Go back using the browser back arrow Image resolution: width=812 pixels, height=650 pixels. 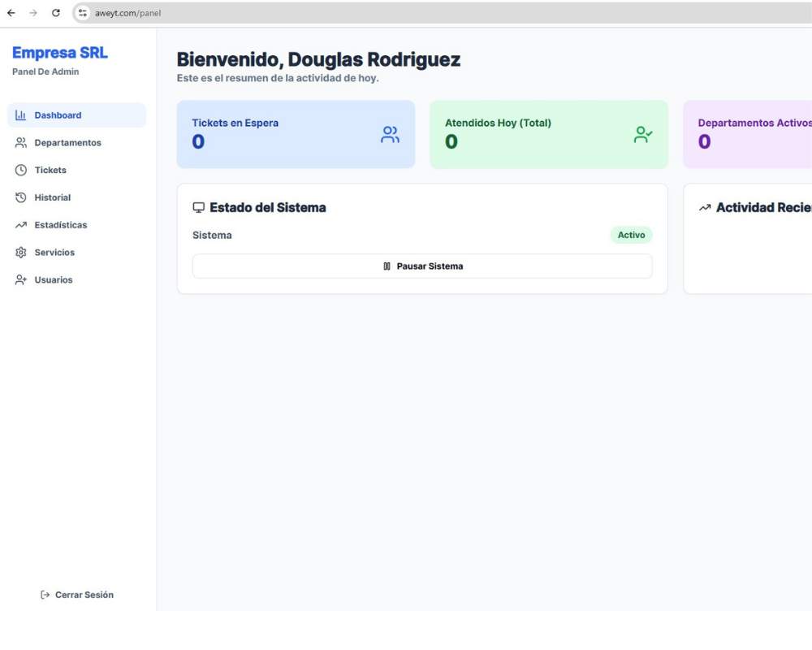11,13
